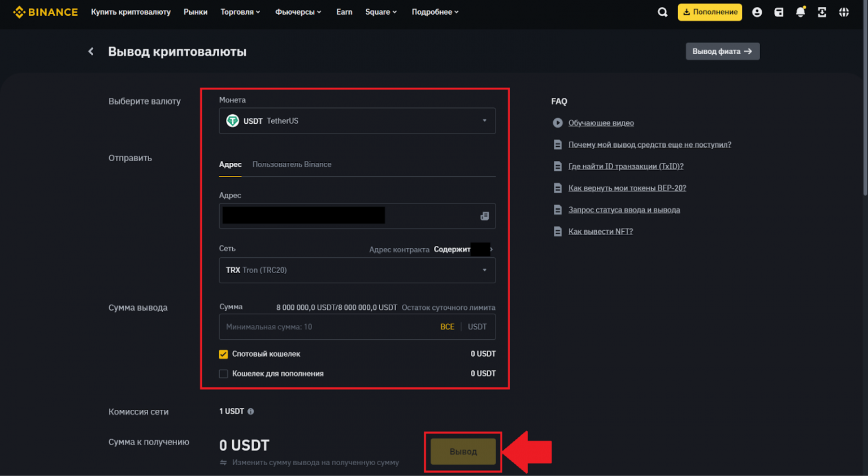Viewport: 868px width, 476px height.
Task: Open search on the Binance navbar
Action: pos(662,11)
